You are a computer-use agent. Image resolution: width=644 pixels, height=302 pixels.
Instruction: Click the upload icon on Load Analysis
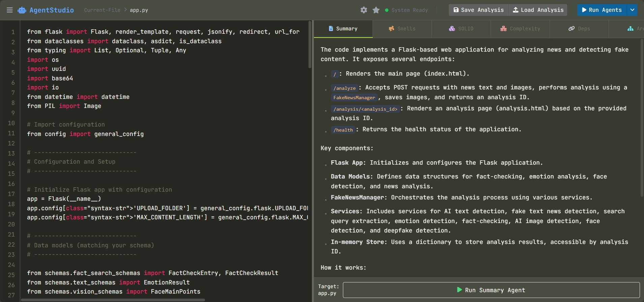[x=516, y=10]
